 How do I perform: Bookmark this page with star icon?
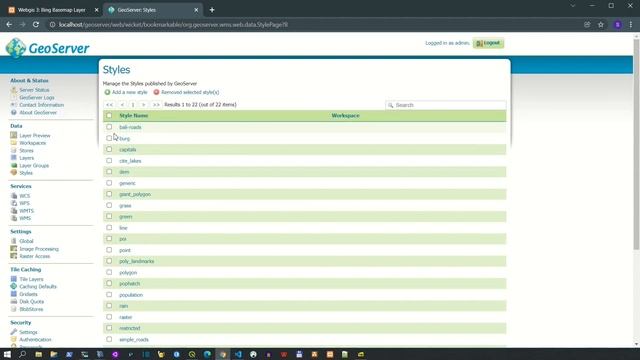click(601, 24)
